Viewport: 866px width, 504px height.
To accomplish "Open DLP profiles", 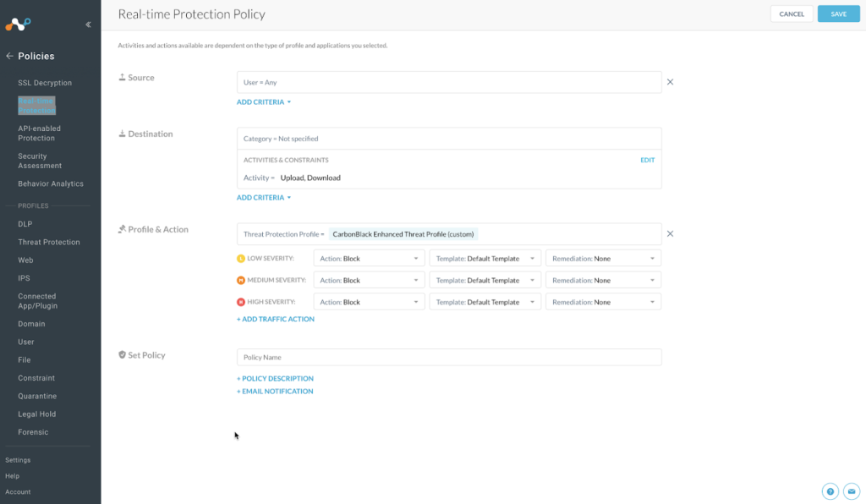I will 25,224.
